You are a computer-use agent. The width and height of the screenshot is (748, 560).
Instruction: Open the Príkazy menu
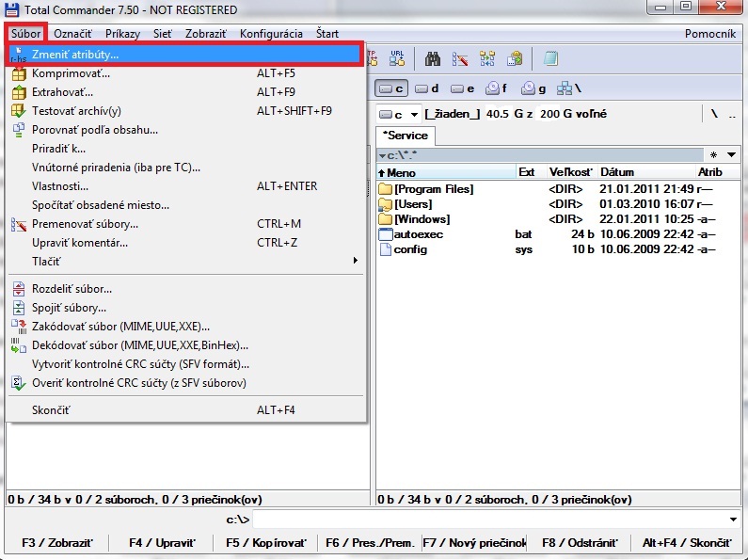click(122, 34)
